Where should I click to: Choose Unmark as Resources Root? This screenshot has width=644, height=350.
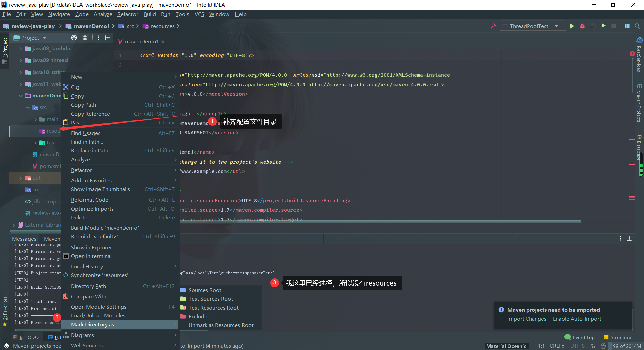220,325
